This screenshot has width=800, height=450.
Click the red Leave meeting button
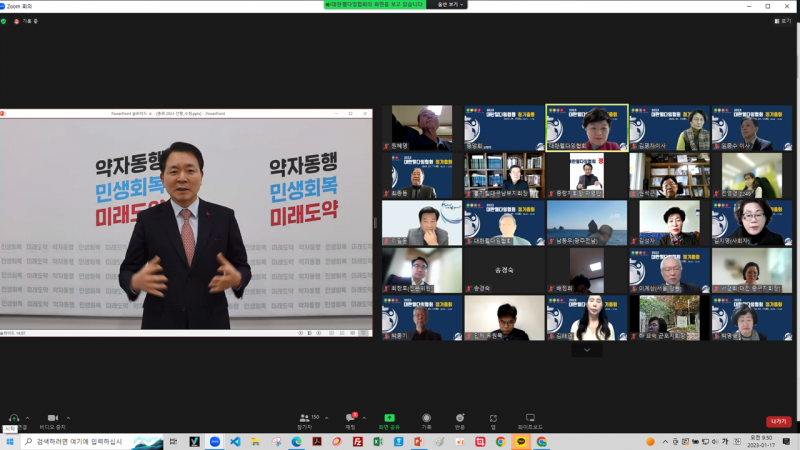[778, 421]
